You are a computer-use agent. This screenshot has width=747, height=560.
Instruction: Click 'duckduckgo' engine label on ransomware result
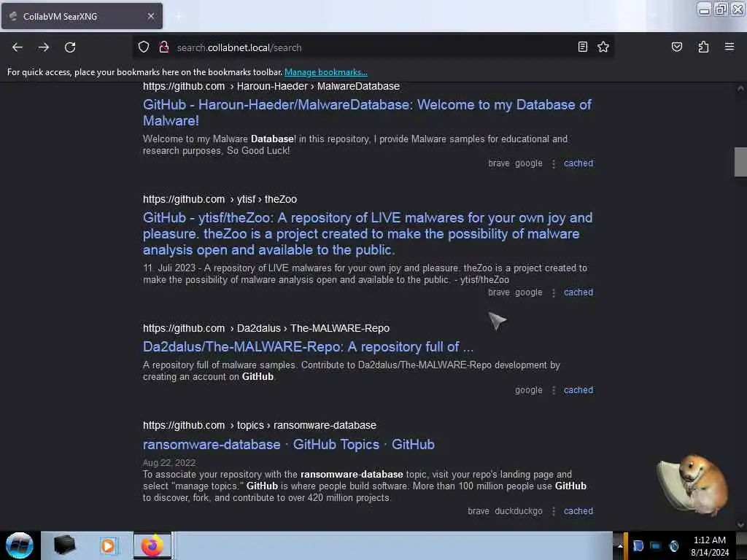click(x=519, y=511)
